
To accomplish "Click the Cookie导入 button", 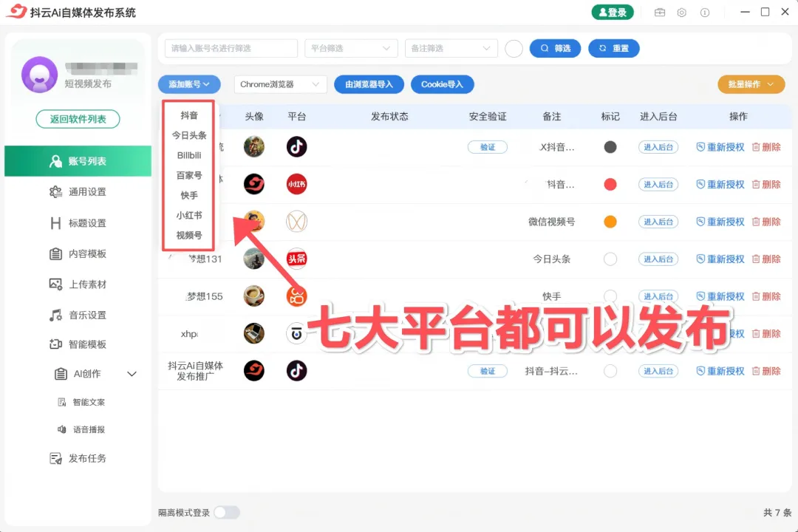I will click(443, 84).
